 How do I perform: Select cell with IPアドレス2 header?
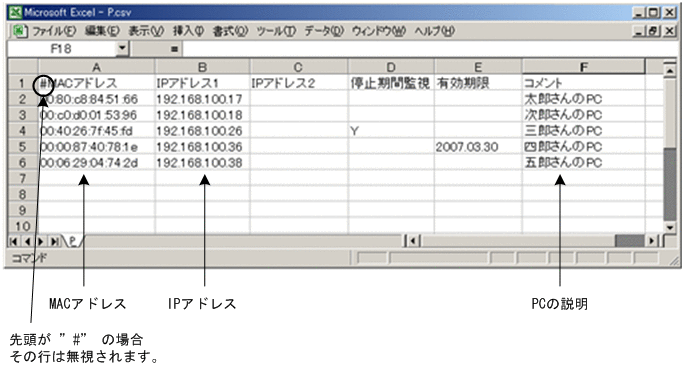point(299,83)
